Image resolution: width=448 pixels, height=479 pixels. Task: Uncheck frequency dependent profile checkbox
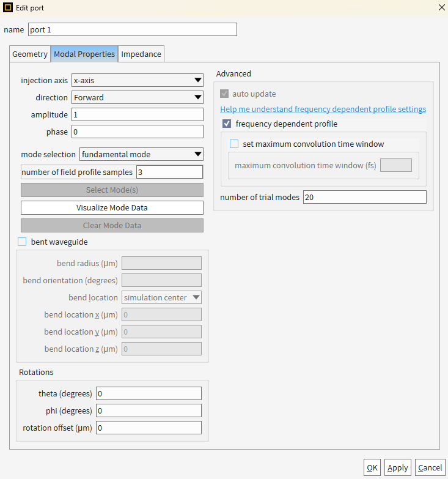tap(226, 124)
